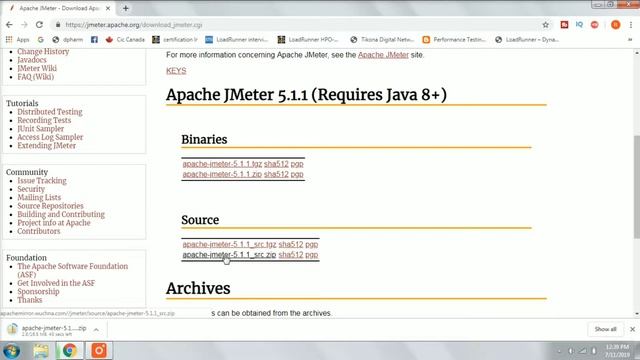
Task: Click Show all downloads
Action: tap(605, 329)
